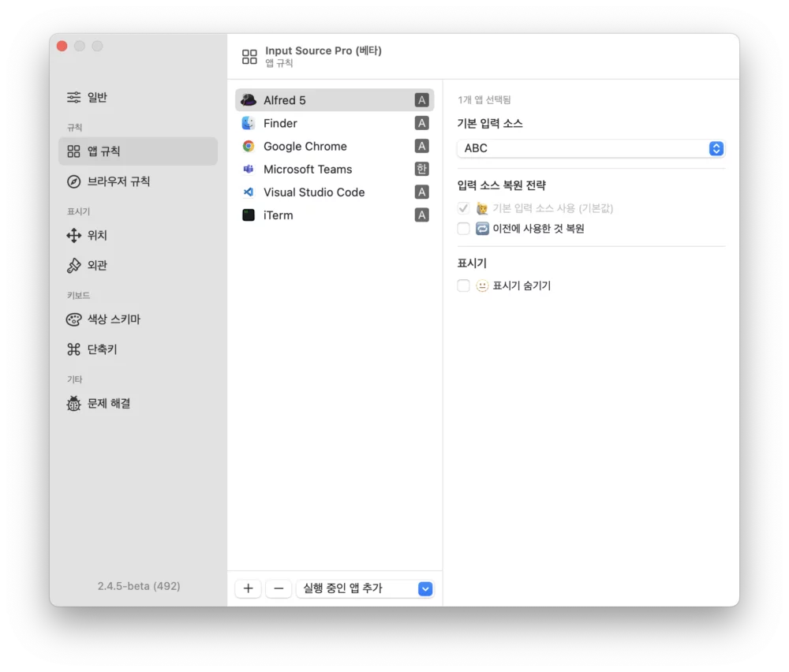Enable 이전에 사용한 것 복원 checkbox
This screenshot has height=672, width=789.
[x=464, y=229]
